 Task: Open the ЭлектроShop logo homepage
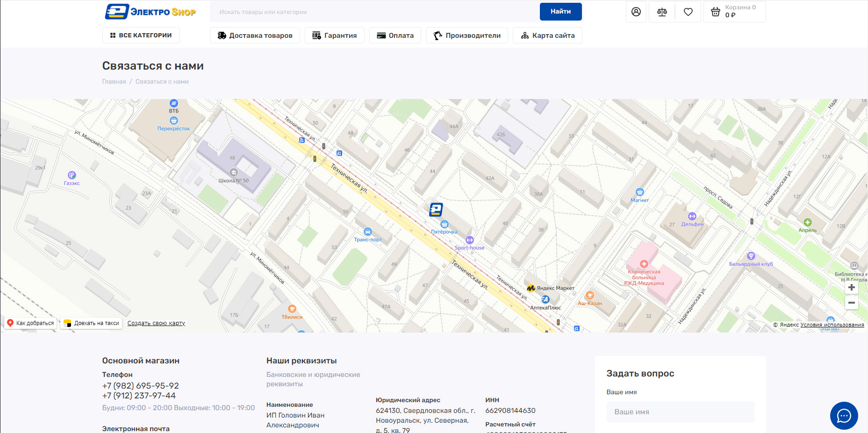point(151,12)
